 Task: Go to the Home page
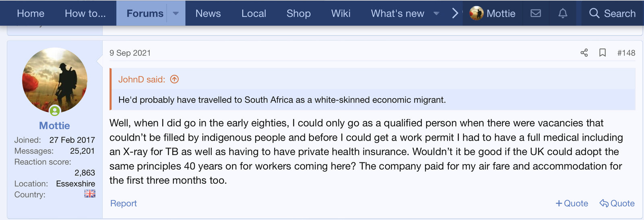[31, 13]
